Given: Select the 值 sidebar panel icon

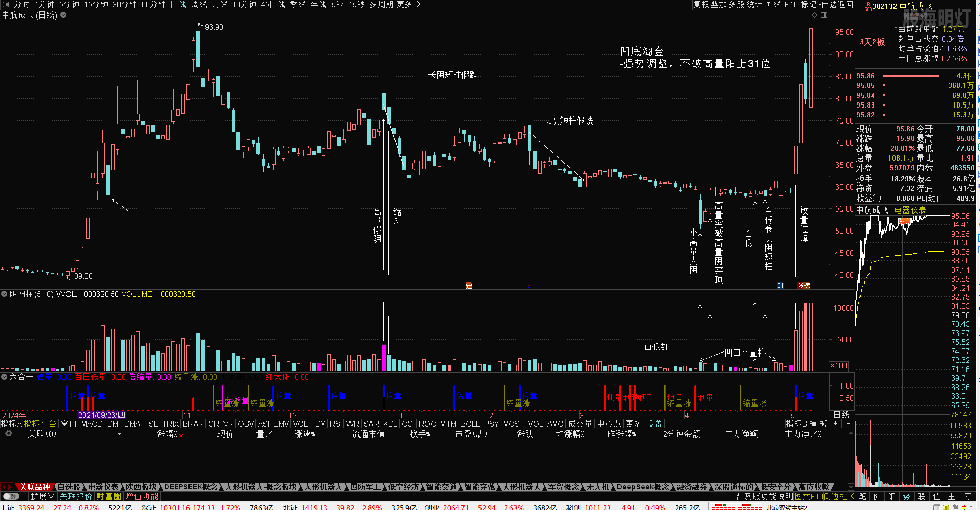Looking at the screenshot, I should point(937,496).
